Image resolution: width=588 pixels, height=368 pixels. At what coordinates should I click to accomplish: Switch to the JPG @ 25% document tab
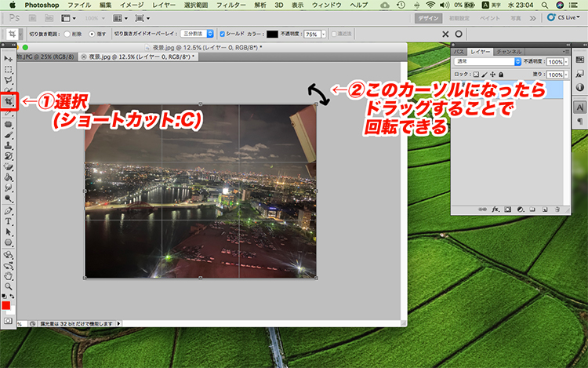pyautogui.click(x=45, y=56)
